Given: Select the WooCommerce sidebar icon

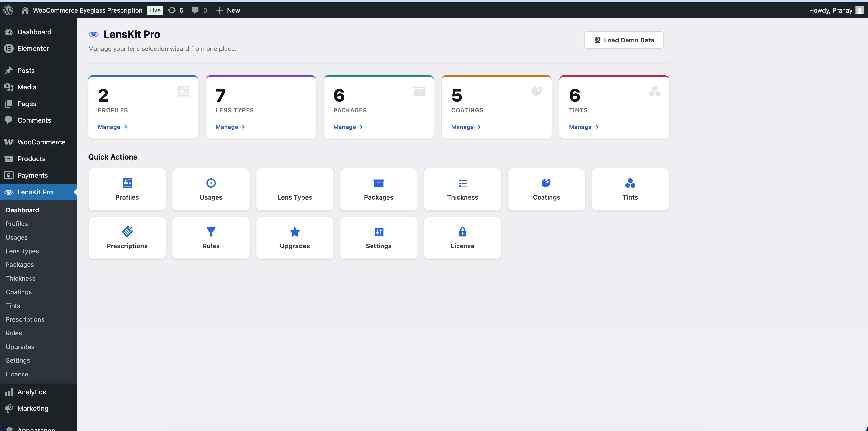Looking at the screenshot, I should [x=9, y=142].
